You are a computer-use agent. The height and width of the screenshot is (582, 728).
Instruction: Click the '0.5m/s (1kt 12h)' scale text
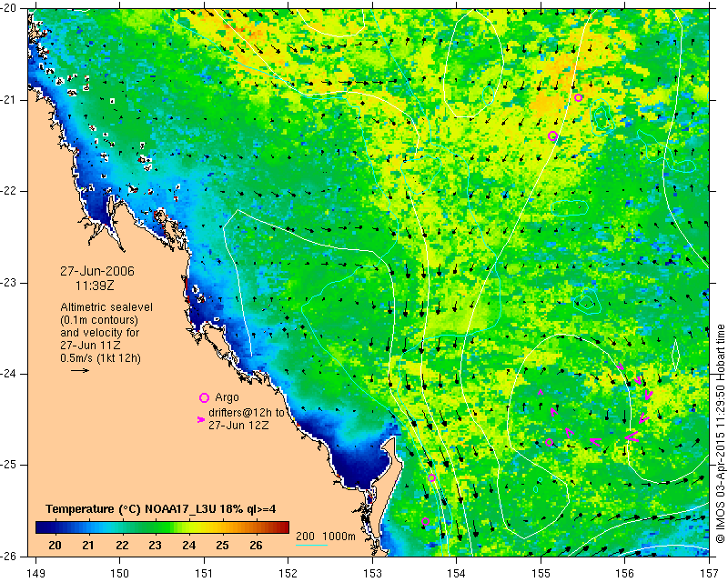point(100,358)
